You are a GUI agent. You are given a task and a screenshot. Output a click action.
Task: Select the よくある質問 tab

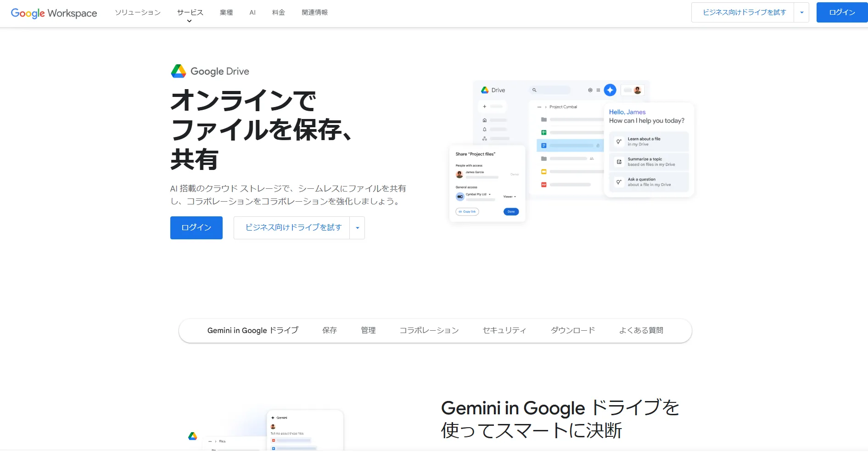tap(641, 330)
